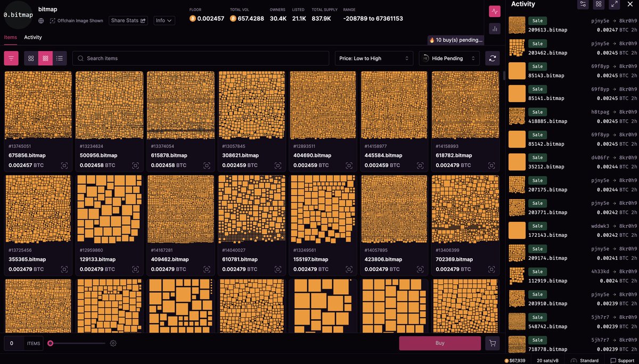The image size is (639, 364).
Task: Click scan icon on 618782.bitmap card
Action: pyautogui.click(x=492, y=166)
